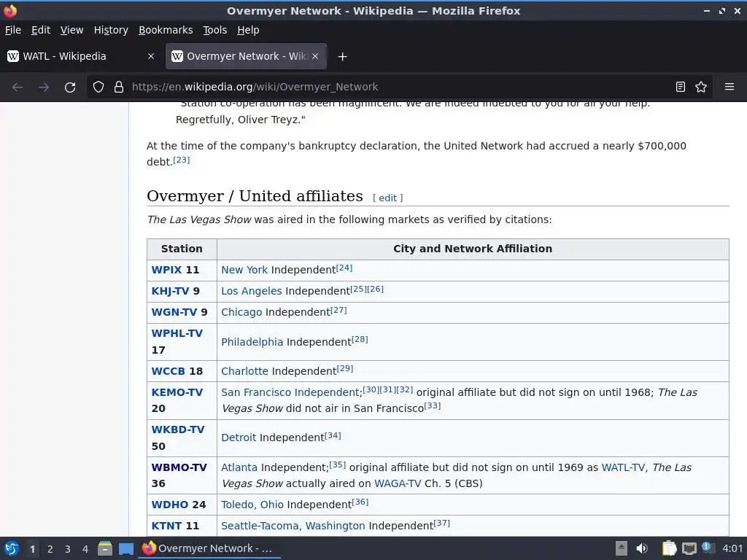Follow the Atlanta link
This screenshot has height=560, width=747.
(x=239, y=467)
